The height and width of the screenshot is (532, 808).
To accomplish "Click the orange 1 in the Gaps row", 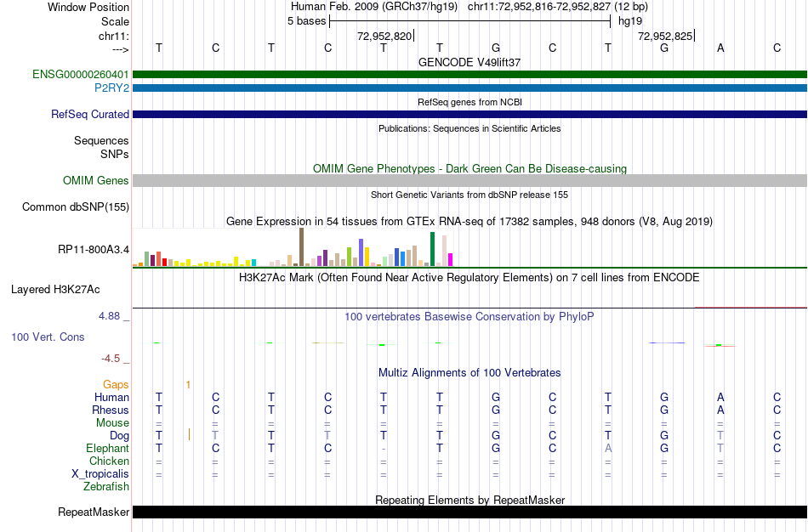I will (189, 385).
